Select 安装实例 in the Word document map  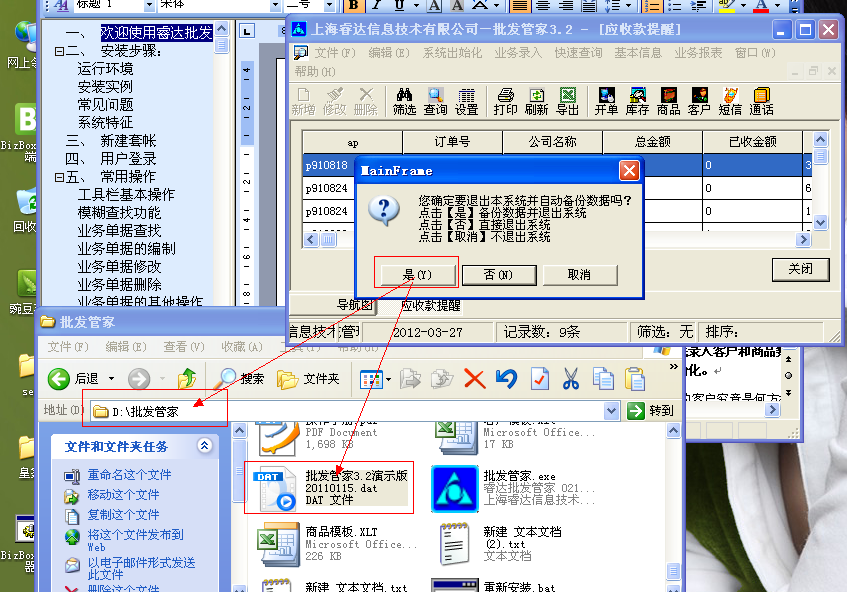(105, 87)
